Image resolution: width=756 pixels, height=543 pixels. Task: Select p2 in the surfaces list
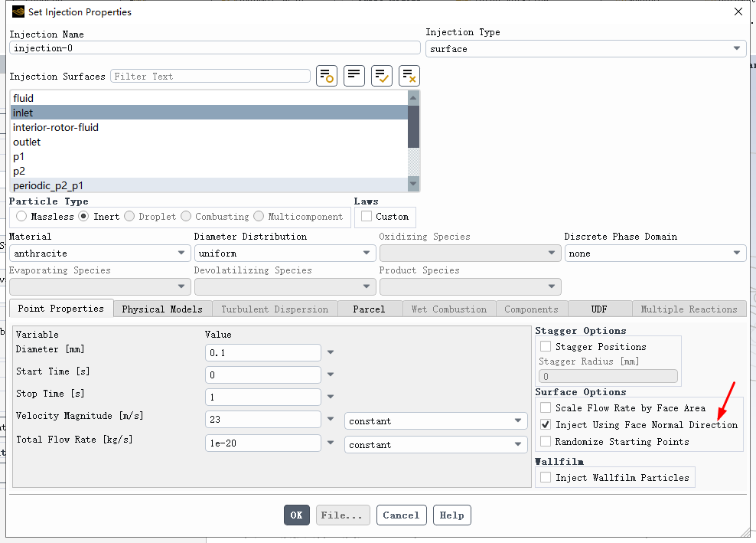coord(209,171)
